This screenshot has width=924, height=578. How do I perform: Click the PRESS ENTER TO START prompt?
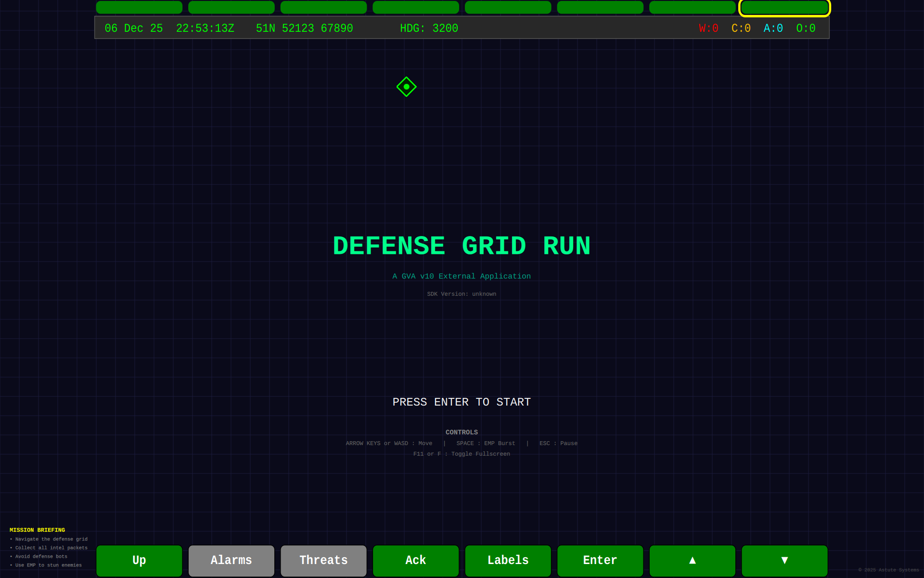pyautogui.click(x=462, y=402)
